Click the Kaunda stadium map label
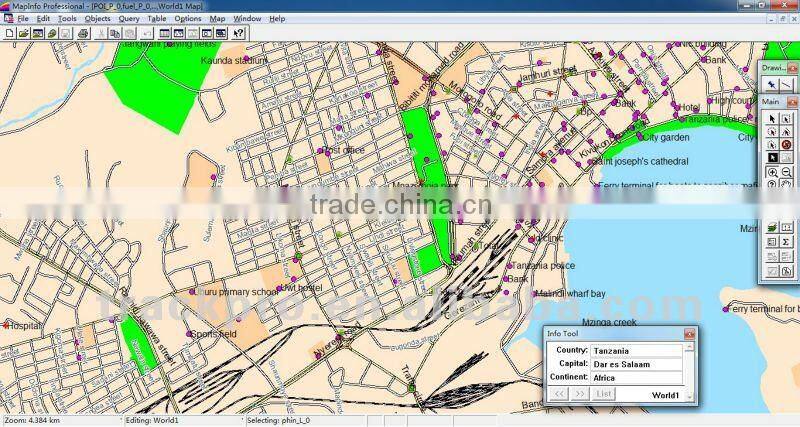The width and height of the screenshot is (800, 427). 233,61
